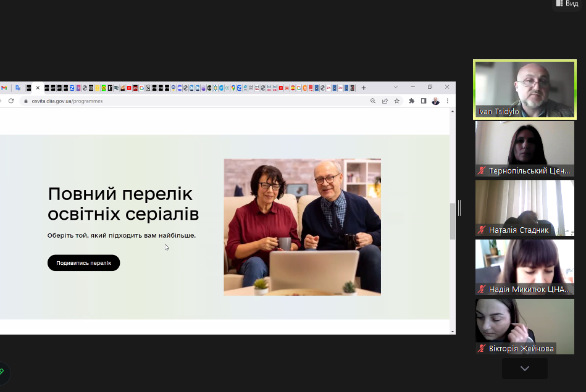
Task: Expand the tab search chevron
Action: [396, 87]
